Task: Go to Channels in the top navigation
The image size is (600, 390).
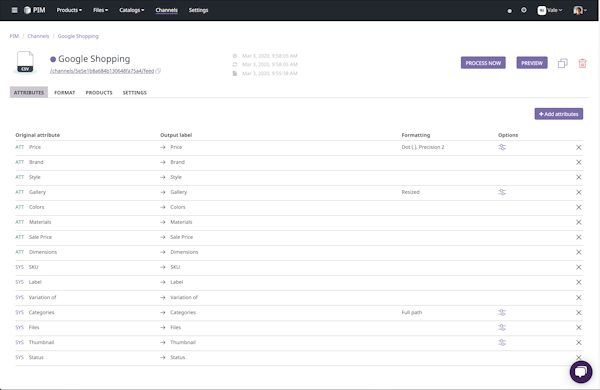Action: coord(166,10)
